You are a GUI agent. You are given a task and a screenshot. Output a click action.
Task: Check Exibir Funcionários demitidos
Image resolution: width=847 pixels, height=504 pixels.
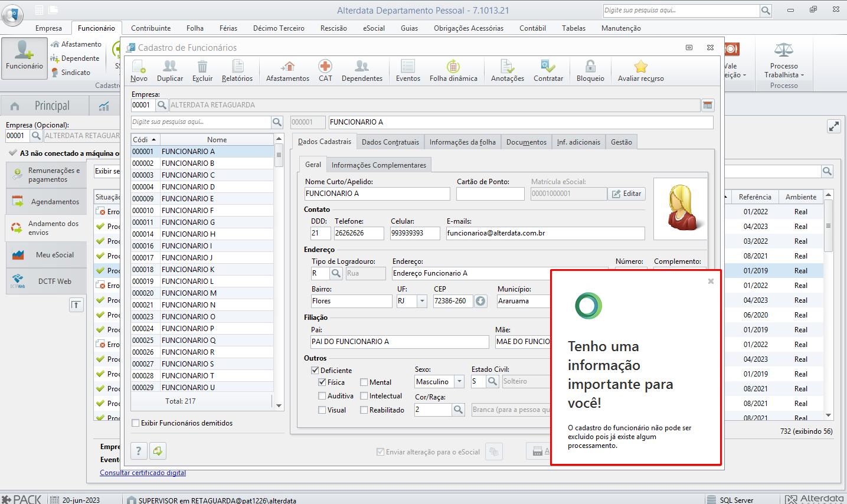pos(136,423)
